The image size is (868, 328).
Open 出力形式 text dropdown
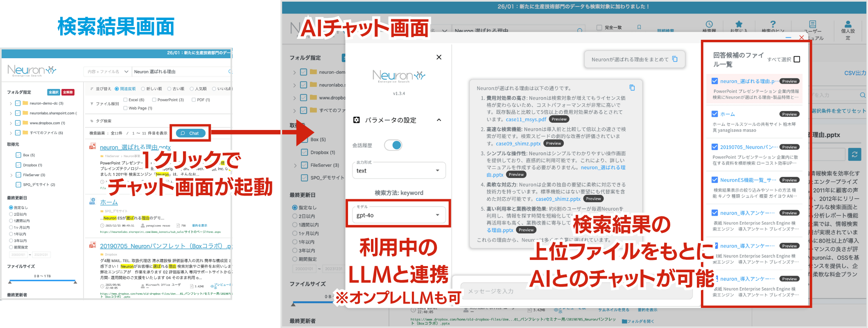click(x=399, y=171)
